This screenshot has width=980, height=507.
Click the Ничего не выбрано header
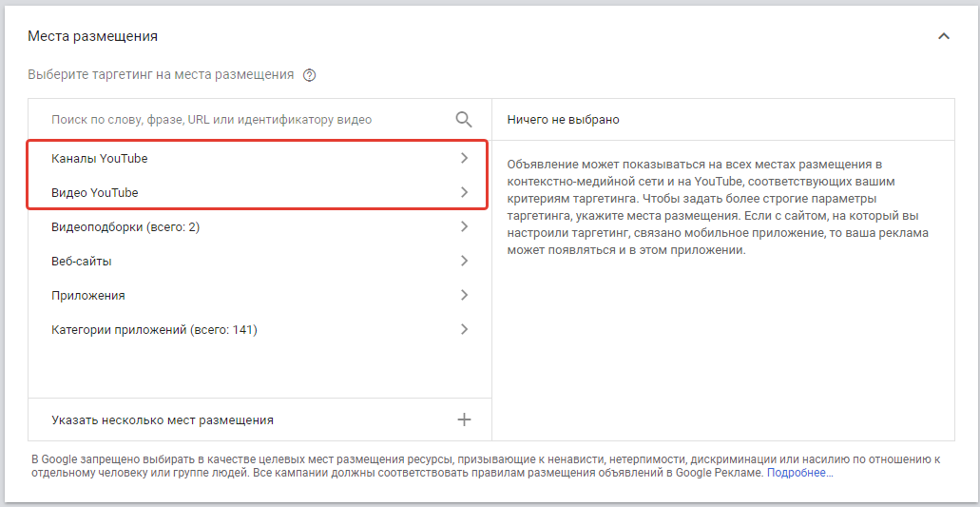(563, 120)
